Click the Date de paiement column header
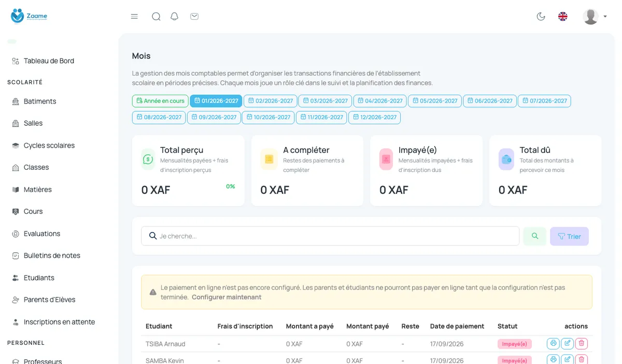Screen dimensions: 622x364 coord(457,326)
